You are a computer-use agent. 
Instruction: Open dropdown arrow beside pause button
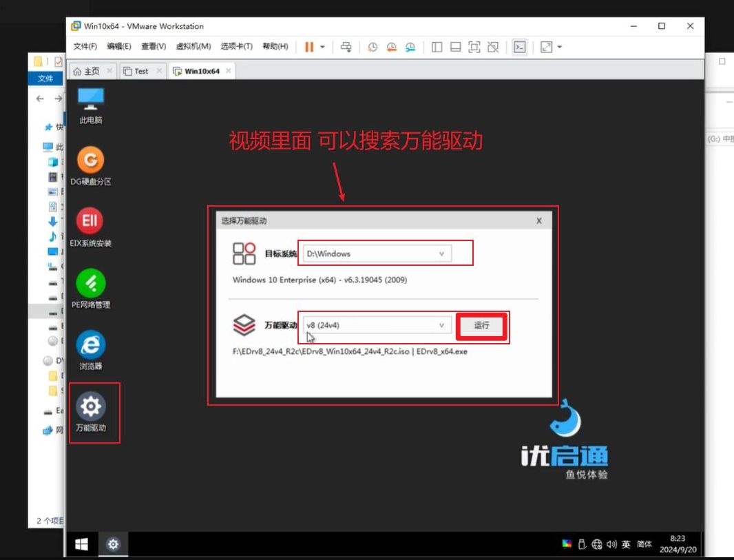coord(322,47)
